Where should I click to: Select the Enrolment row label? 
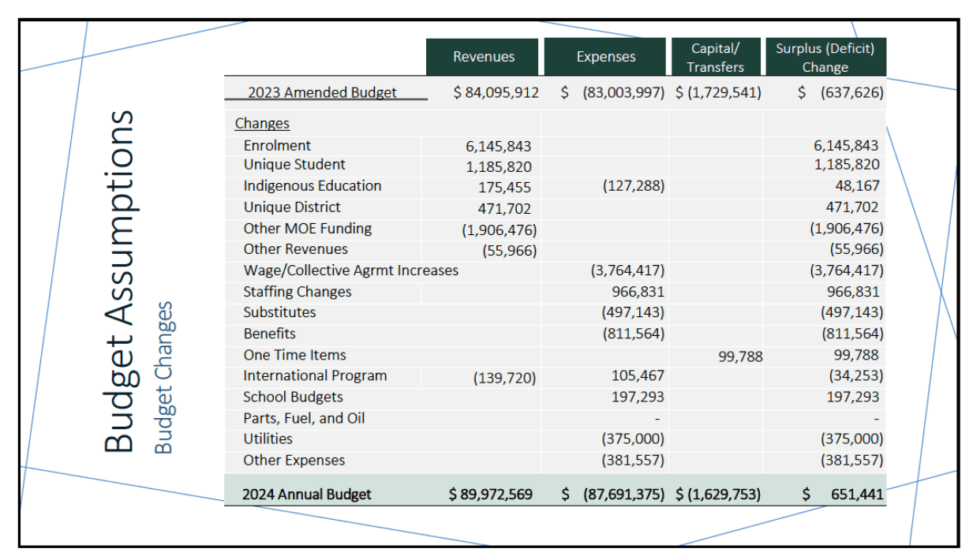click(x=277, y=145)
